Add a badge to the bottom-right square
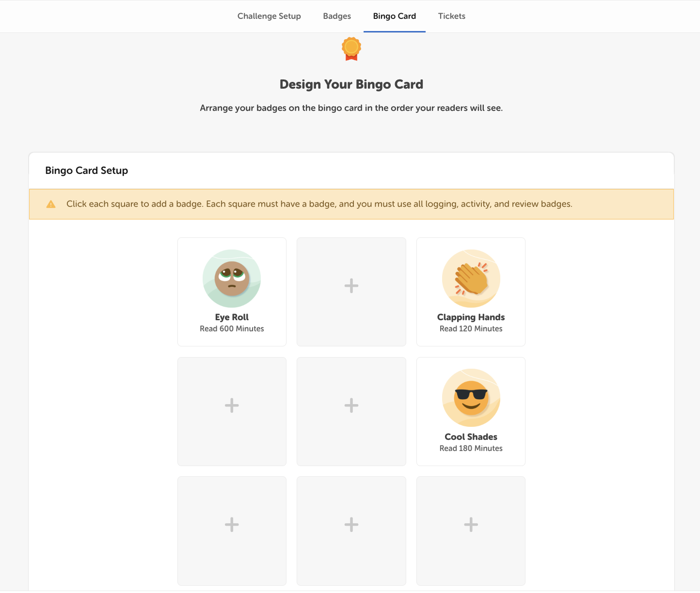The image size is (700, 593). click(x=471, y=524)
